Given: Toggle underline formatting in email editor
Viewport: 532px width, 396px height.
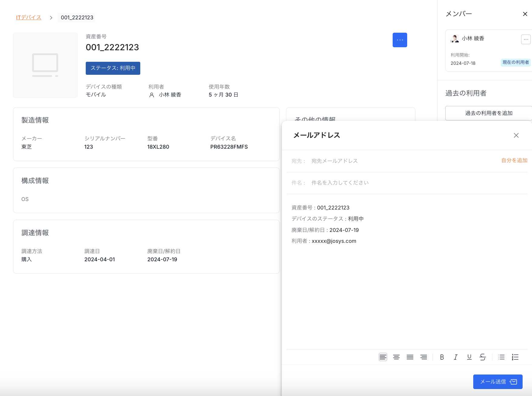Looking at the screenshot, I should (469, 357).
